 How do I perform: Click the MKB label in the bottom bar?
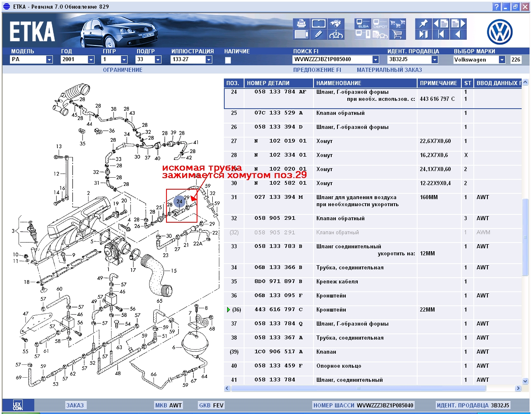tap(161, 405)
